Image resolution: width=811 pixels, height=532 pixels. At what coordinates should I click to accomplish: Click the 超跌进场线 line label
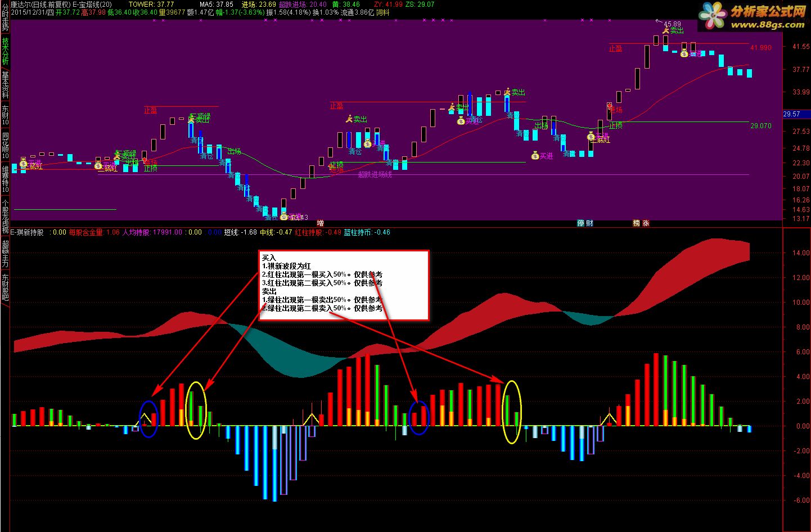click(375, 174)
